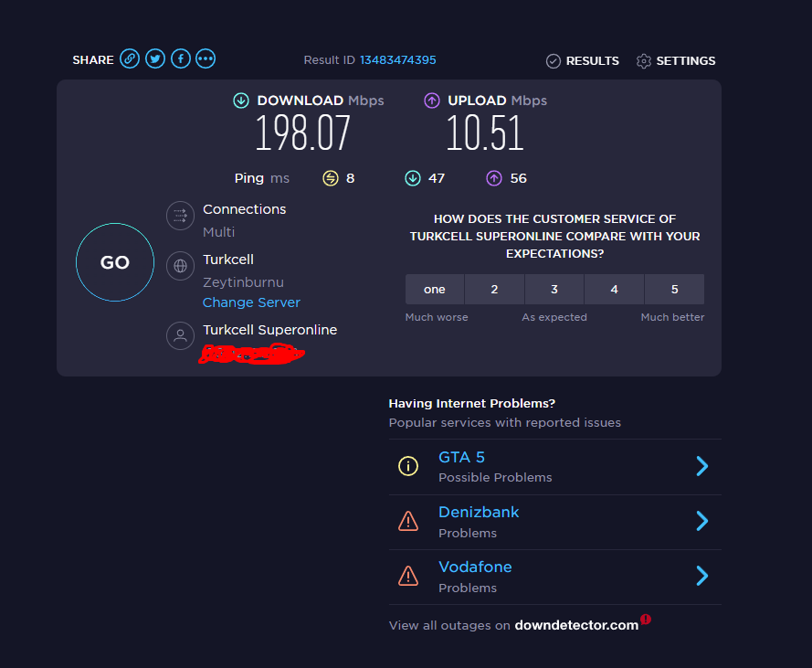Click Turkcell Superonline provider name
The height and width of the screenshot is (668, 812).
[269, 330]
